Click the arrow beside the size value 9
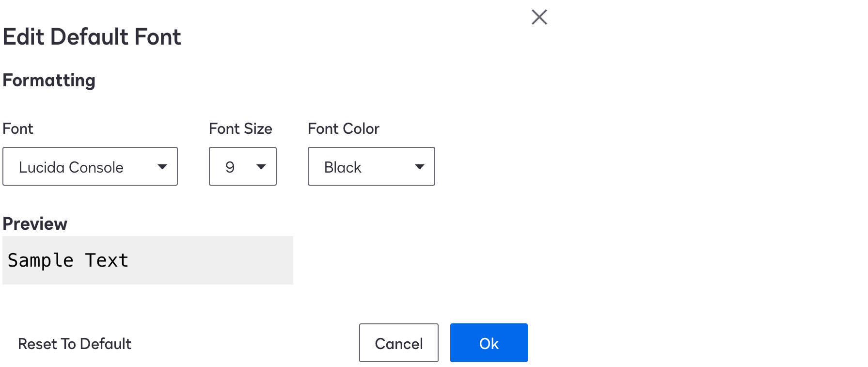Viewport: 868px width, 367px height. click(x=261, y=166)
